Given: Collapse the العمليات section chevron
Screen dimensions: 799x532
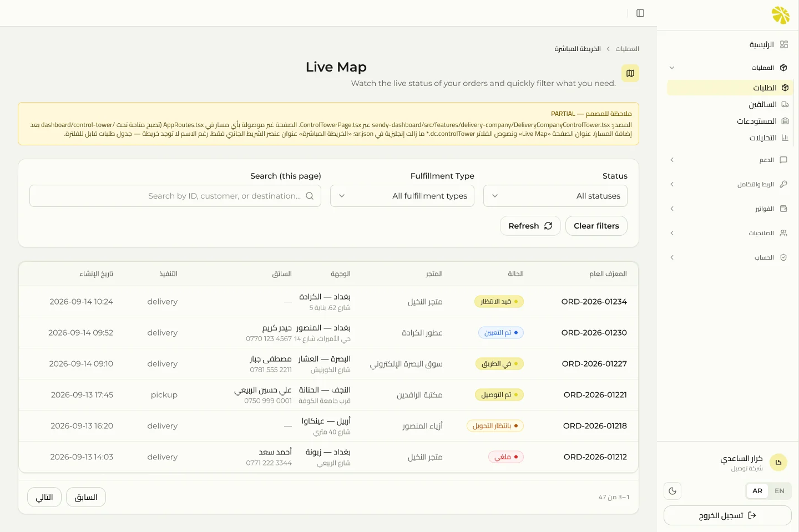Looking at the screenshot, I should 672,68.
